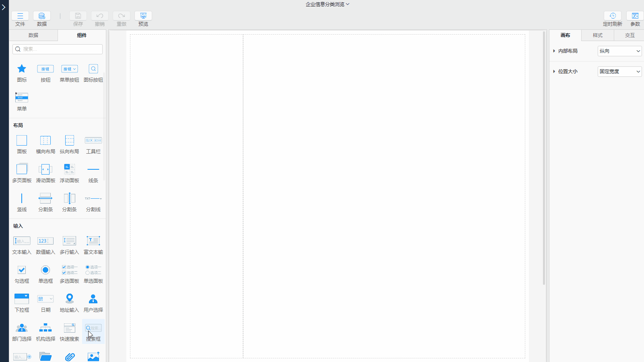The height and width of the screenshot is (362, 644).
Task: Click the canvas vertical scrollbar
Action: pyautogui.click(x=544, y=161)
